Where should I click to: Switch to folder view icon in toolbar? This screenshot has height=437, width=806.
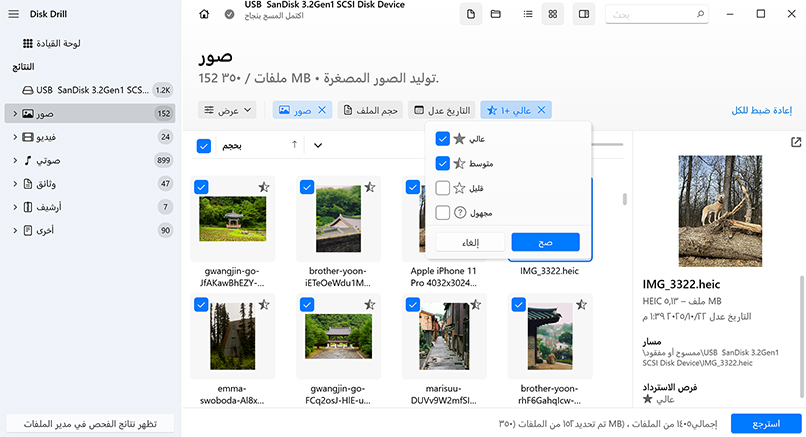(496, 14)
